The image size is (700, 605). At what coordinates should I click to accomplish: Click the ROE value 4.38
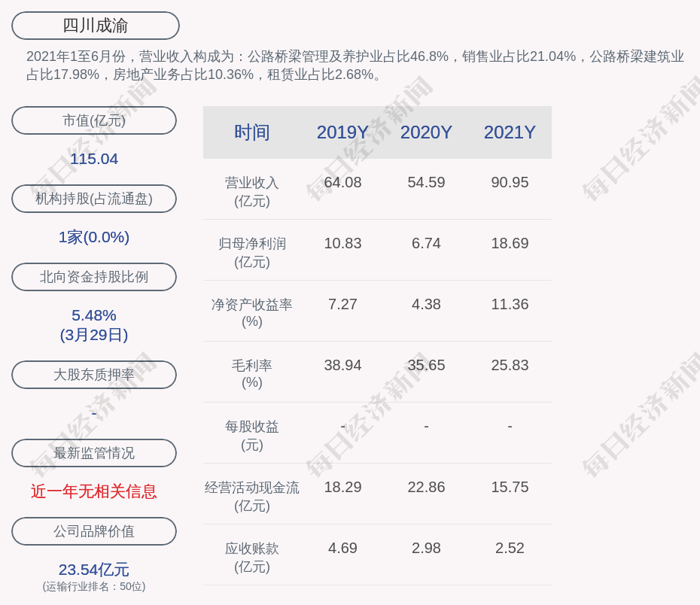click(426, 304)
